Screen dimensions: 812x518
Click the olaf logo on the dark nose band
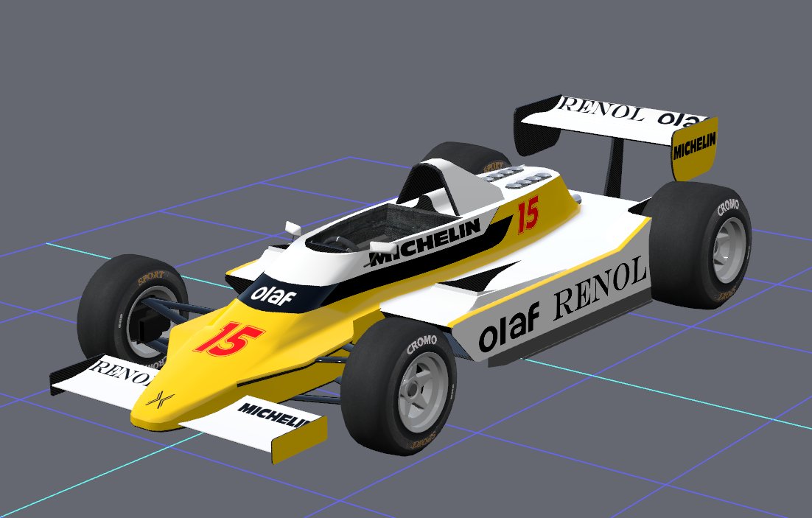pyautogui.click(x=273, y=295)
